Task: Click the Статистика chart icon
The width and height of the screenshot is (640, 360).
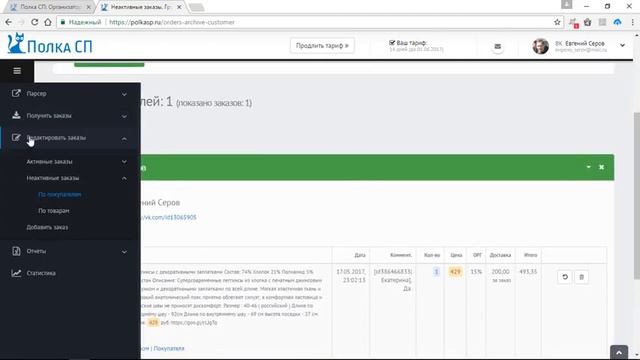Action: point(16,273)
